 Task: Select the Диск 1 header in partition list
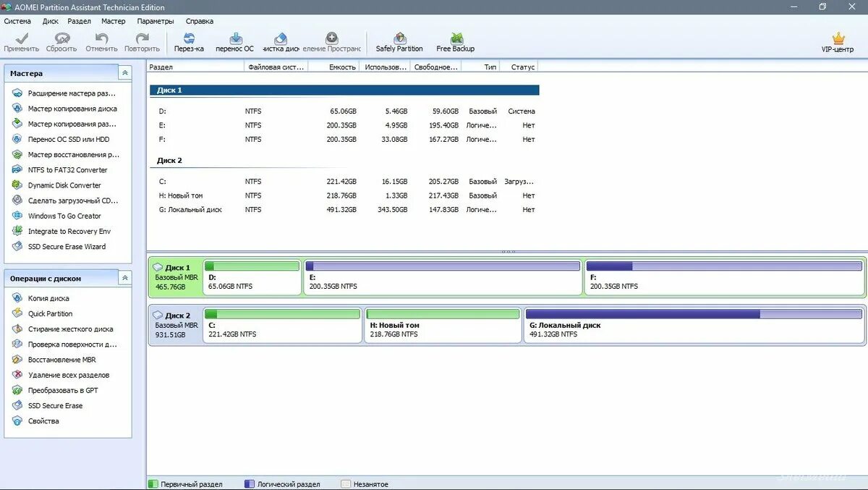point(344,90)
